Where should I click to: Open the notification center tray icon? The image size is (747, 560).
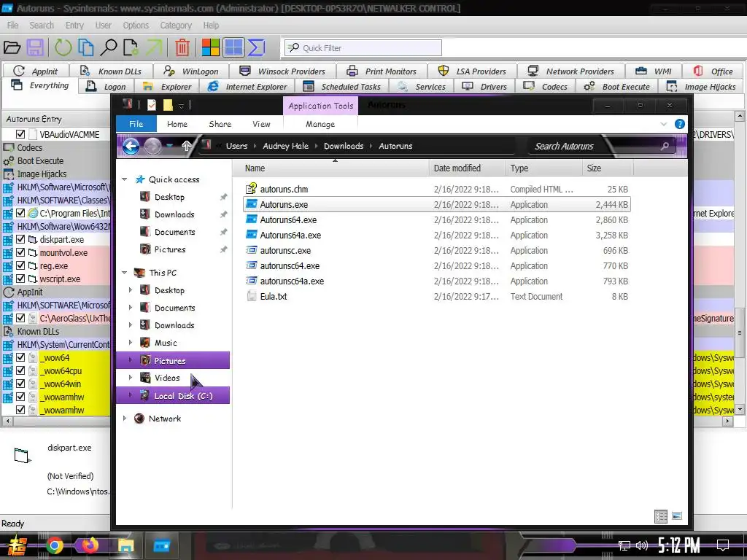(723, 545)
